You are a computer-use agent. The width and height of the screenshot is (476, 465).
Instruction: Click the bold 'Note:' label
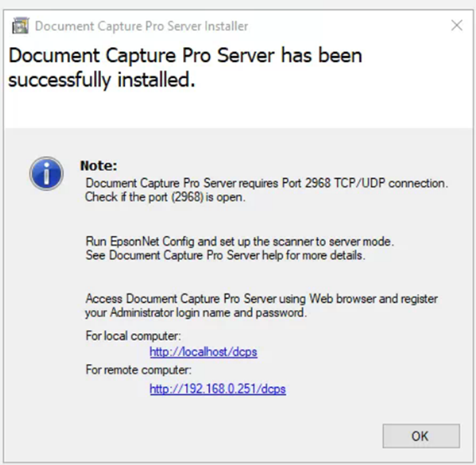pyautogui.click(x=99, y=165)
